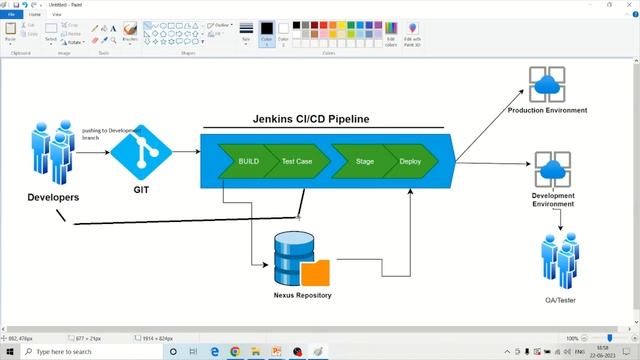640x360 pixels.
Task: Expand the shapes gallery more arrow
Action: [x=203, y=42]
